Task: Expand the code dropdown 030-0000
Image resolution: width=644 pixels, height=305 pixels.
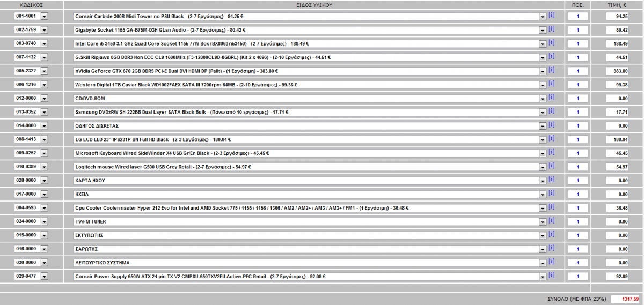Action: pyautogui.click(x=44, y=263)
